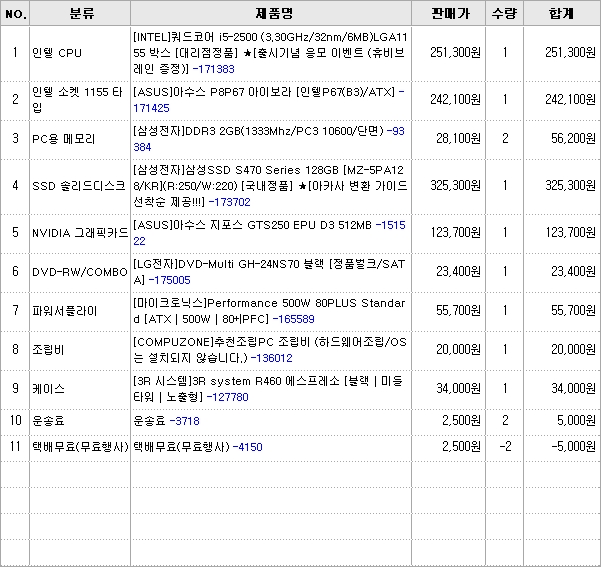601x567 pixels.
Task: Open the 운송료 -3718 product link
Action: 166,421
